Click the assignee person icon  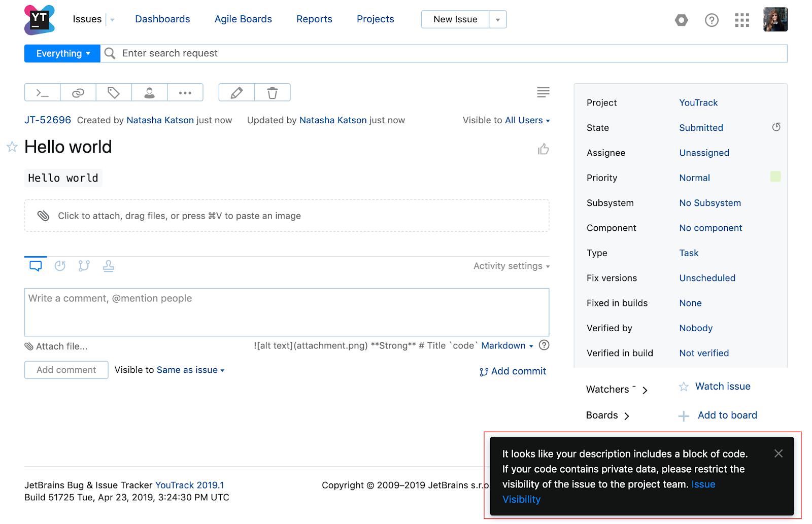point(149,93)
